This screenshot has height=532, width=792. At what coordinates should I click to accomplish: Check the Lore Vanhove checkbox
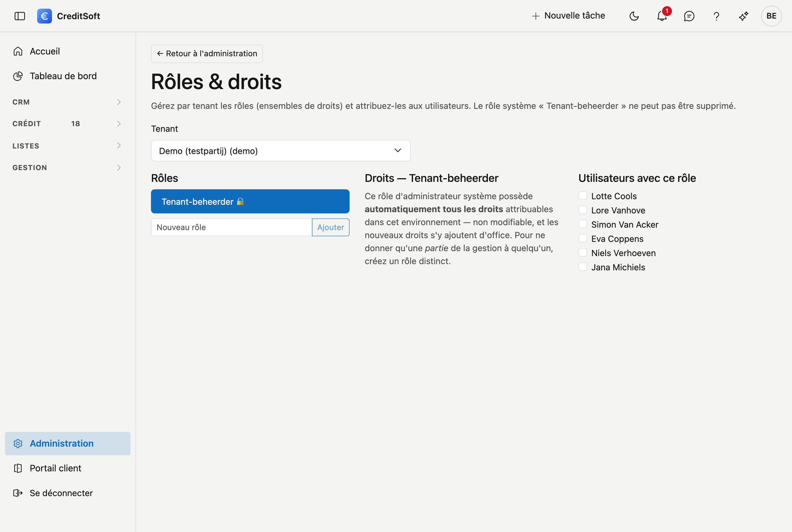[583, 210]
